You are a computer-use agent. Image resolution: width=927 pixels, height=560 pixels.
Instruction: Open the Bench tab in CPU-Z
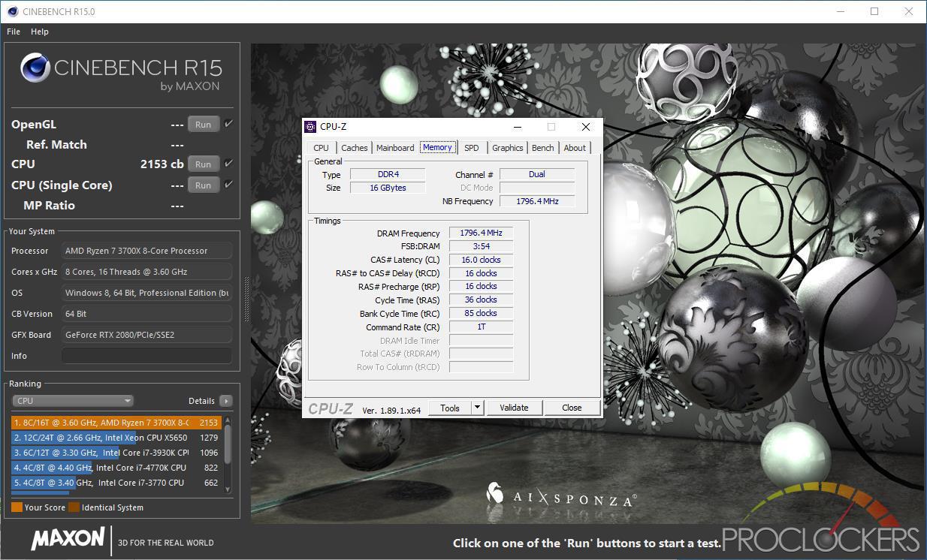pyautogui.click(x=543, y=148)
